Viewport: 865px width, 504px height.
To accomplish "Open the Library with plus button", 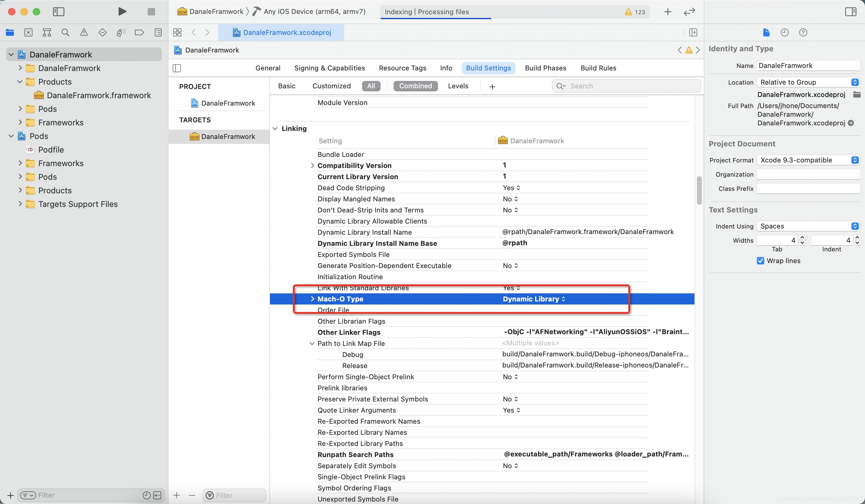I will (x=668, y=12).
